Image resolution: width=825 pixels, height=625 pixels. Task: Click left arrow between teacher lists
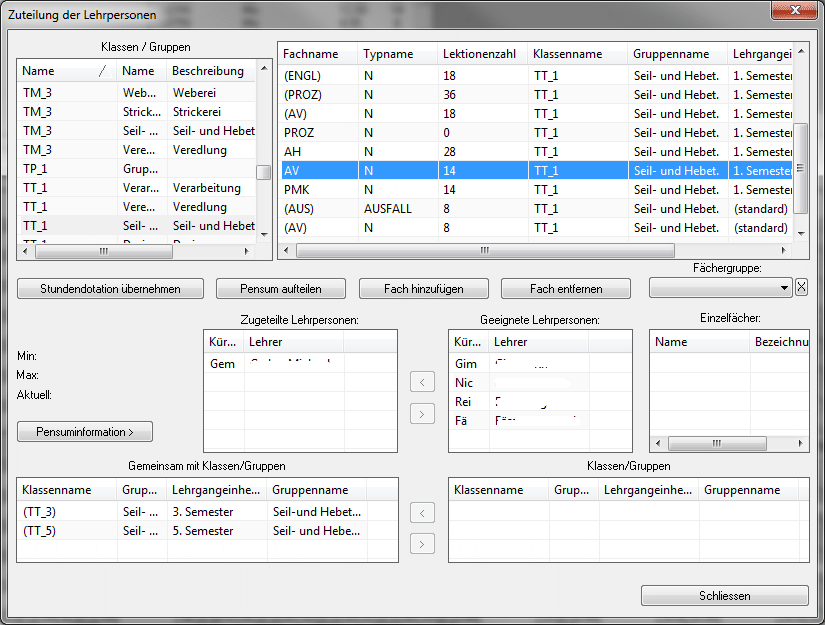click(423, 381)
